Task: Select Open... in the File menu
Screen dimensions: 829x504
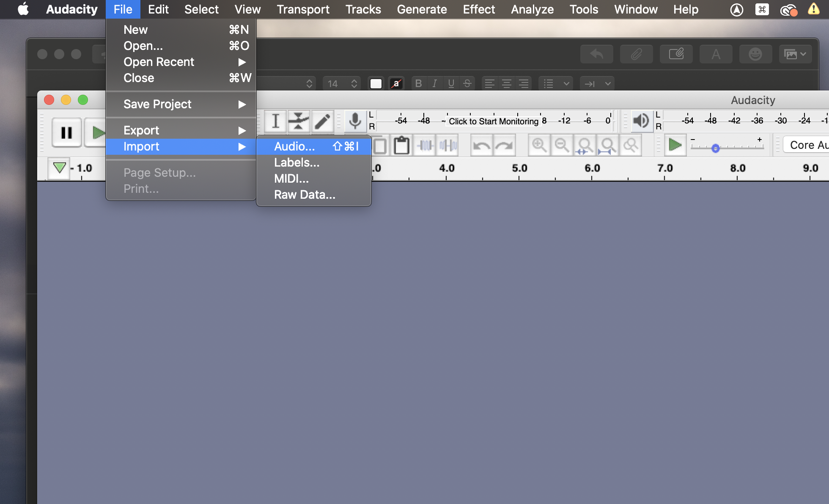Action: point(181,46)
